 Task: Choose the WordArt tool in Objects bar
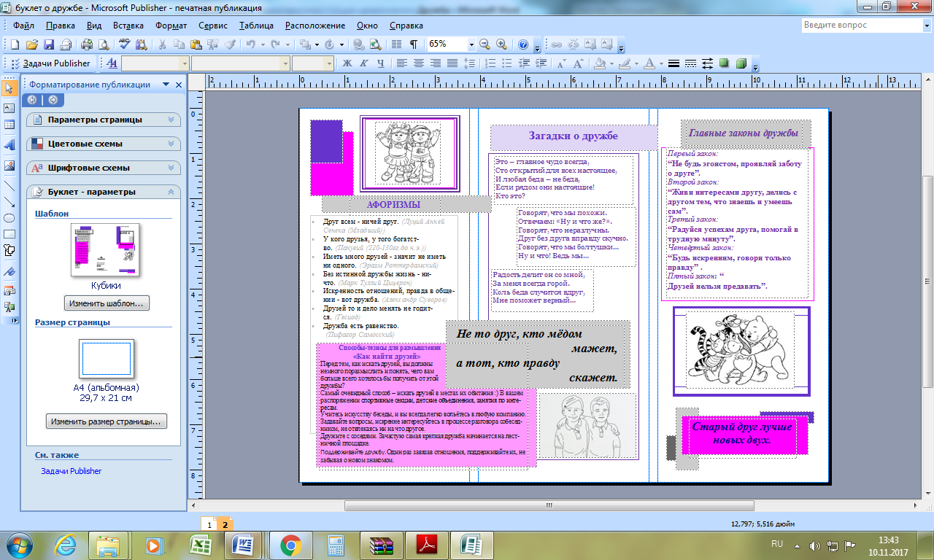point(9,145)
